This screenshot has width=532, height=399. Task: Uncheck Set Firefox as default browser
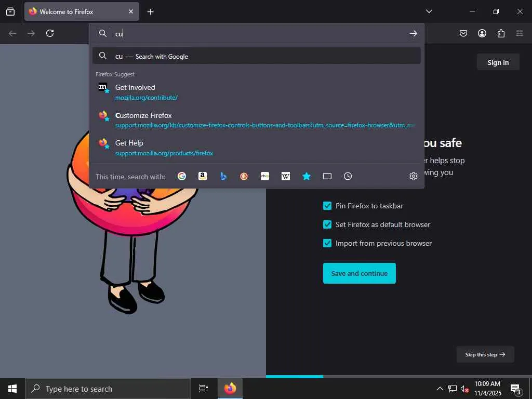(327, 224)
